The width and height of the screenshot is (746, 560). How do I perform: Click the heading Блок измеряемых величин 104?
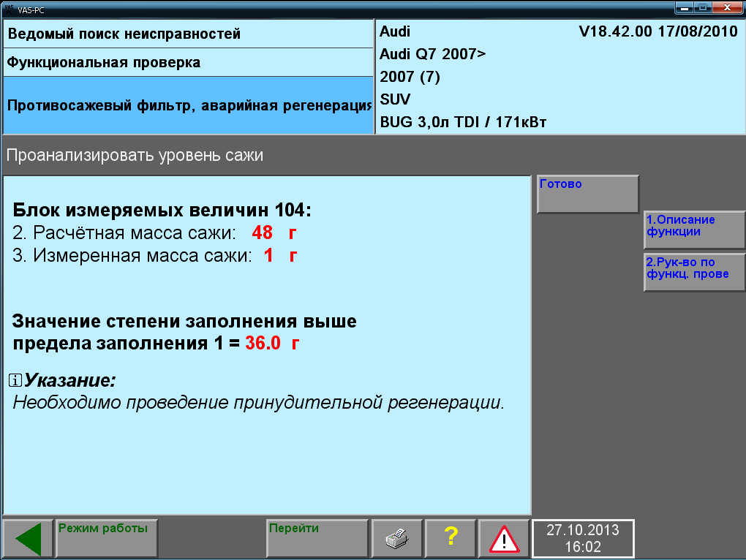(x=162, y=210)
